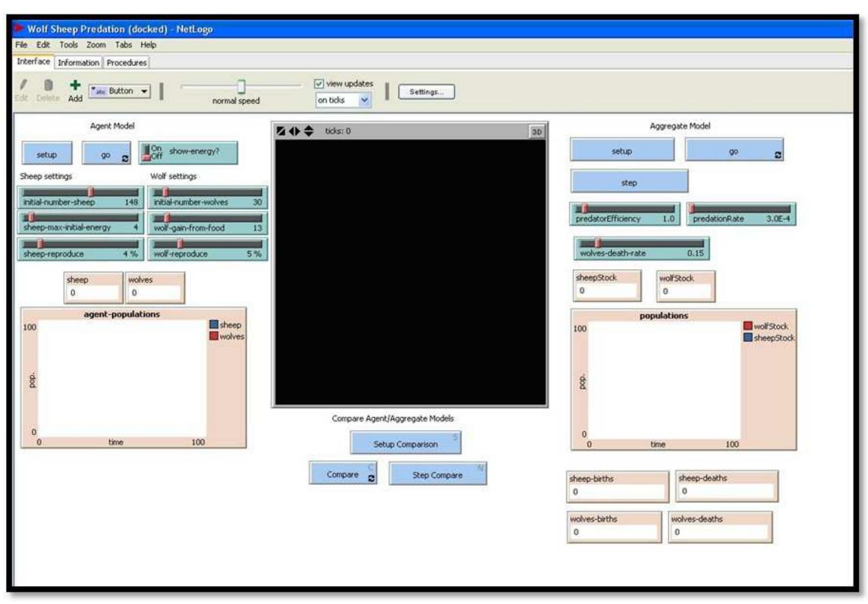868x604 pixels.
Task: Open the File menu
Action: click(21, 45)
